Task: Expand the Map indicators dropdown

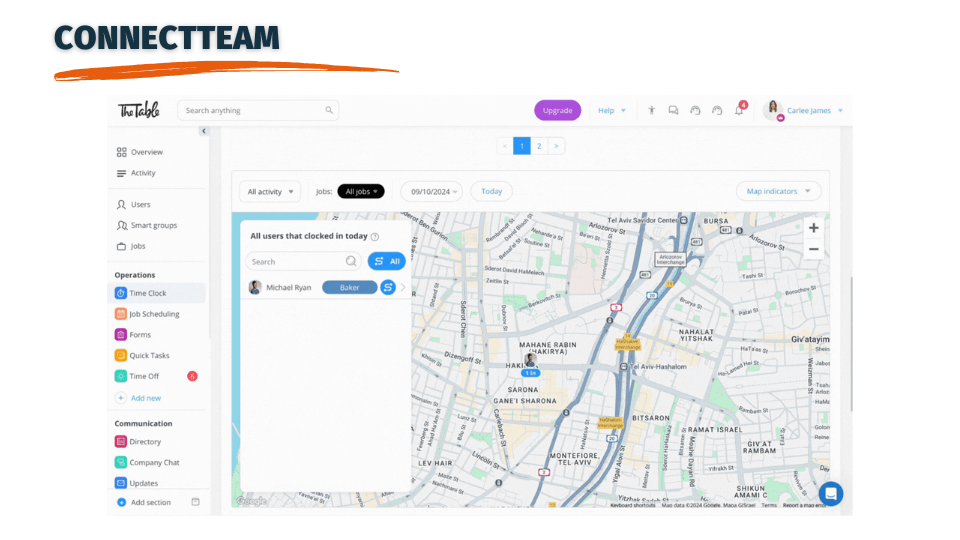Action: tap(778, 192)
